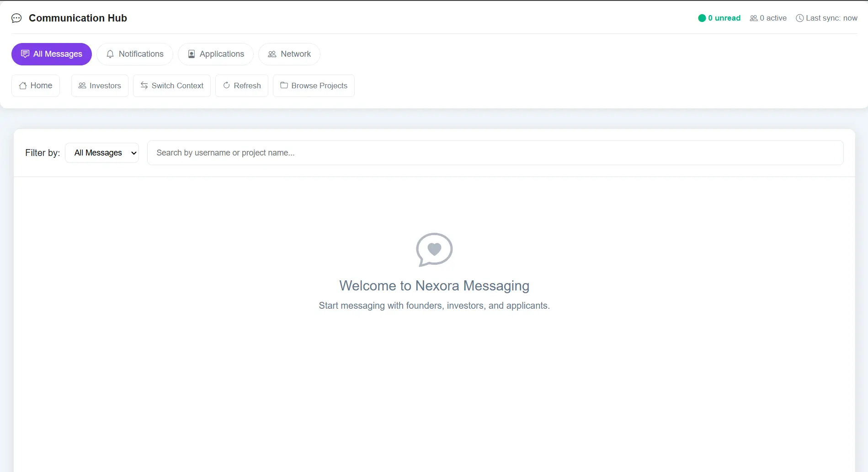Open the Network tab
The height and width of the screenshot is (472, 868).
pyautogui.click(x=289, y=54)
